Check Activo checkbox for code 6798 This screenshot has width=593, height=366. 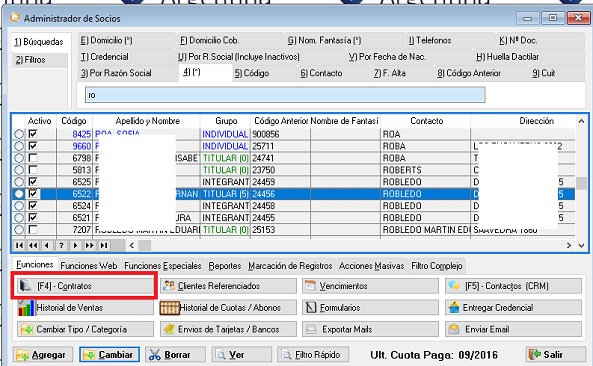pyautogui.click(x=33, y=158)
